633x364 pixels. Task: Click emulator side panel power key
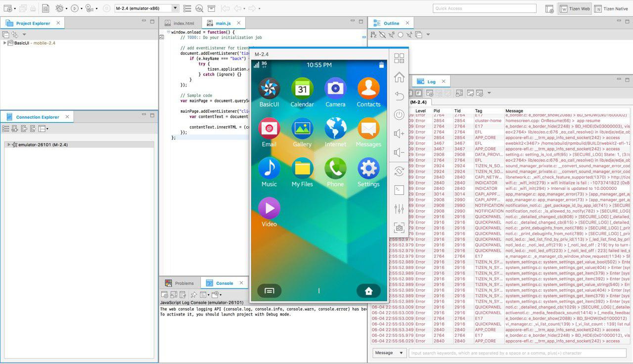399,115
